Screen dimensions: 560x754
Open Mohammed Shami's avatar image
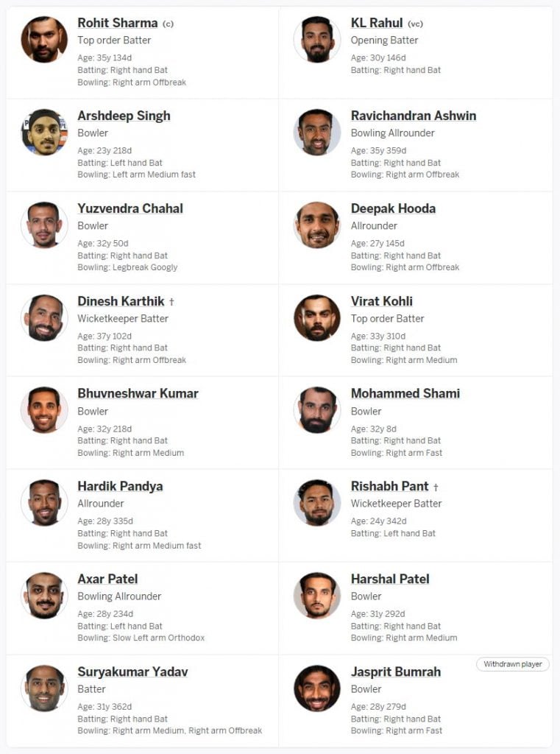point(317,410)
